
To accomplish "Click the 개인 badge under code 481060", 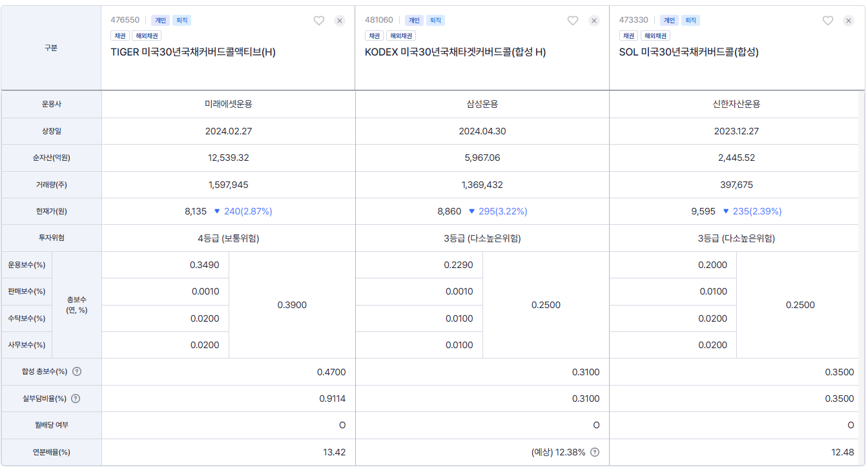I will [414, 20].
